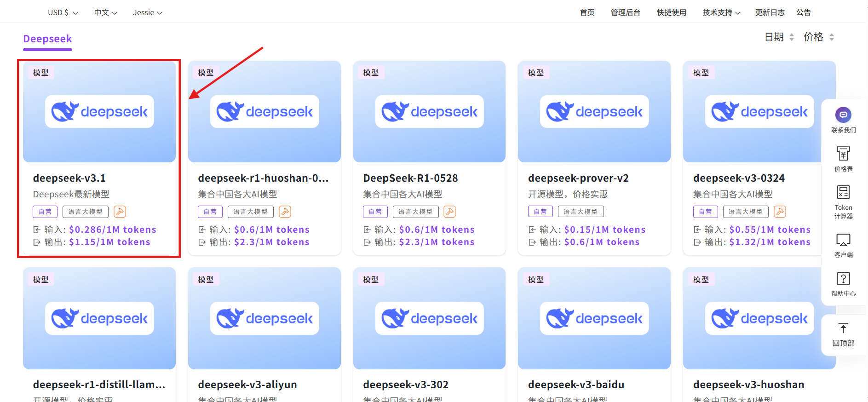Open 快捷使用 in the top navigation
Image resolution: width=868 pixels, height=402 pixels.
click(672, 12)
